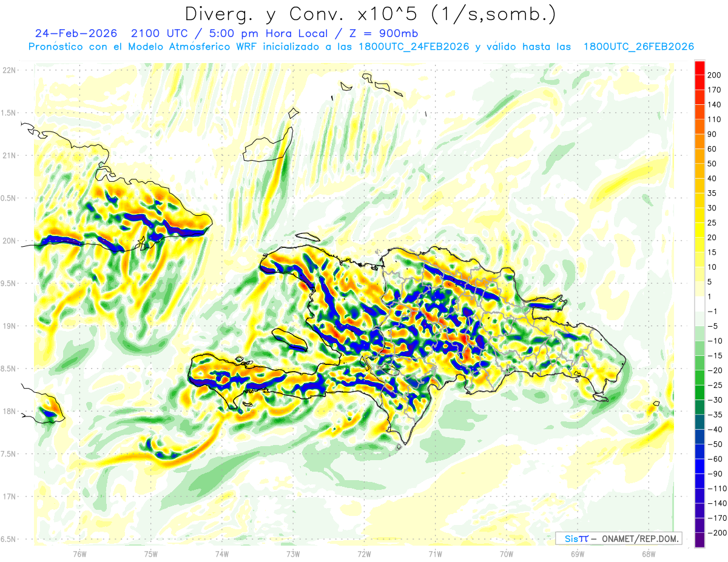The image size is (728, 562).
Task: Click the '-90' colorbar value
Action: click(715, 473)
